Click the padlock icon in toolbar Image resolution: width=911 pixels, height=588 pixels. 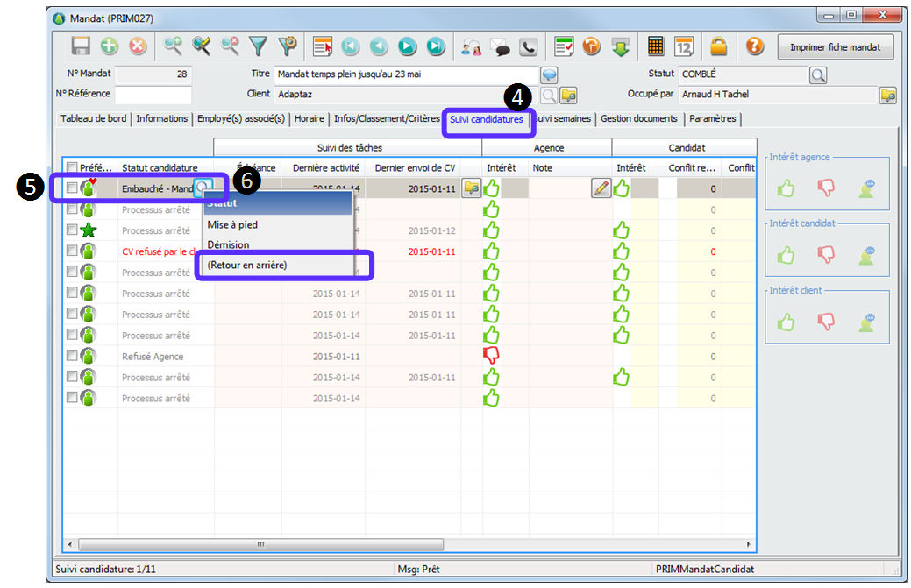pos(718,46)
